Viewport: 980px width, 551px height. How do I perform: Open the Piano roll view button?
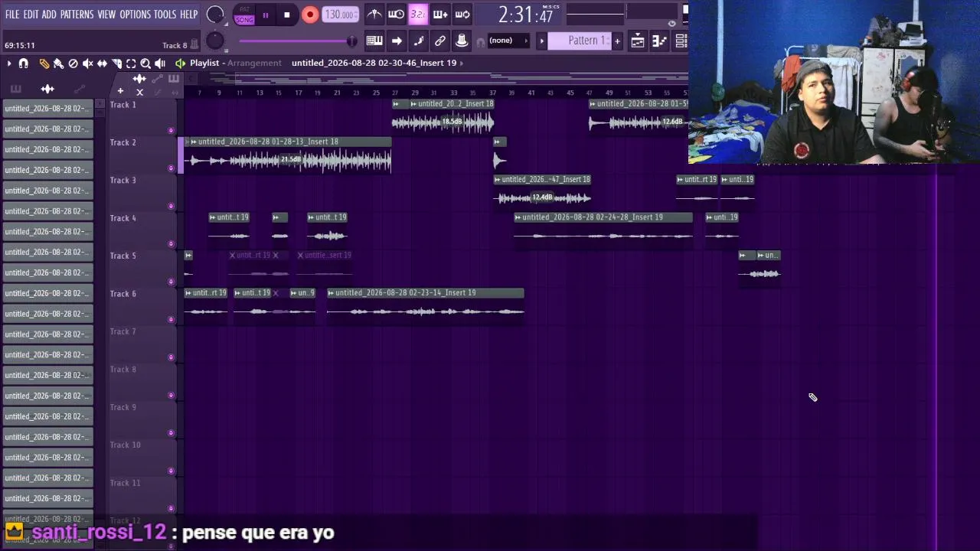pyautogui.click(x=659, y=41)
